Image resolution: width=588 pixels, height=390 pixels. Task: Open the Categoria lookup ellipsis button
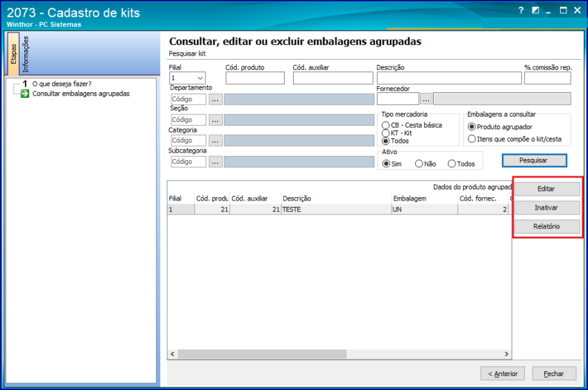tap(215, 141)
